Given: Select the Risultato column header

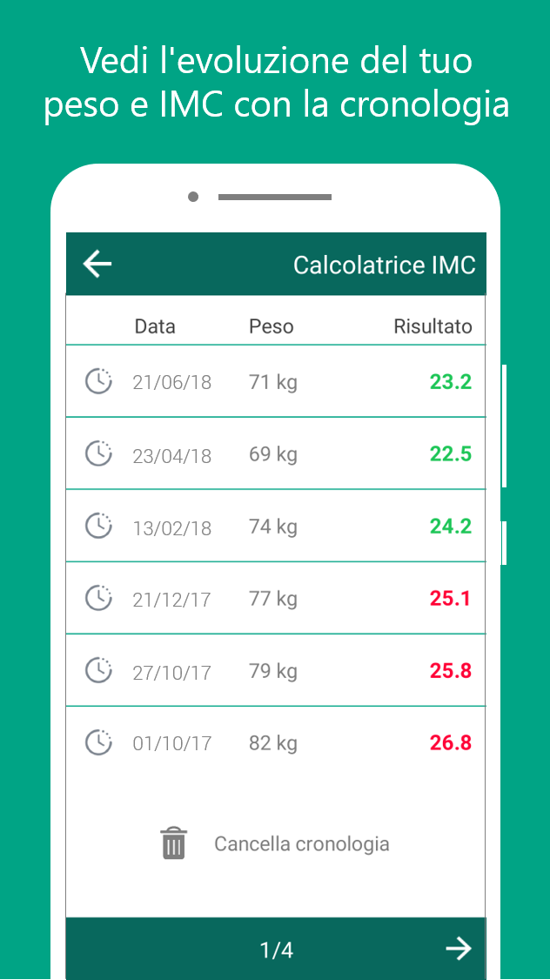Looking at the screenshot, I should (433, 326).
